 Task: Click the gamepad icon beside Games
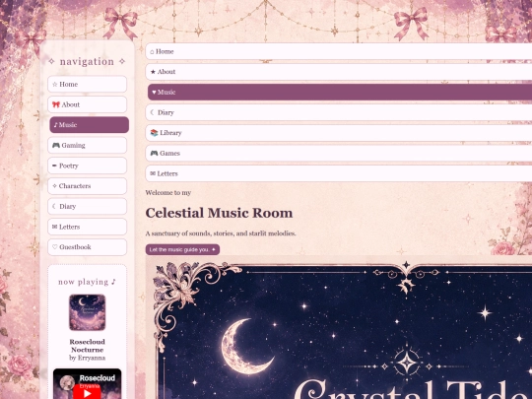(154, 153)
